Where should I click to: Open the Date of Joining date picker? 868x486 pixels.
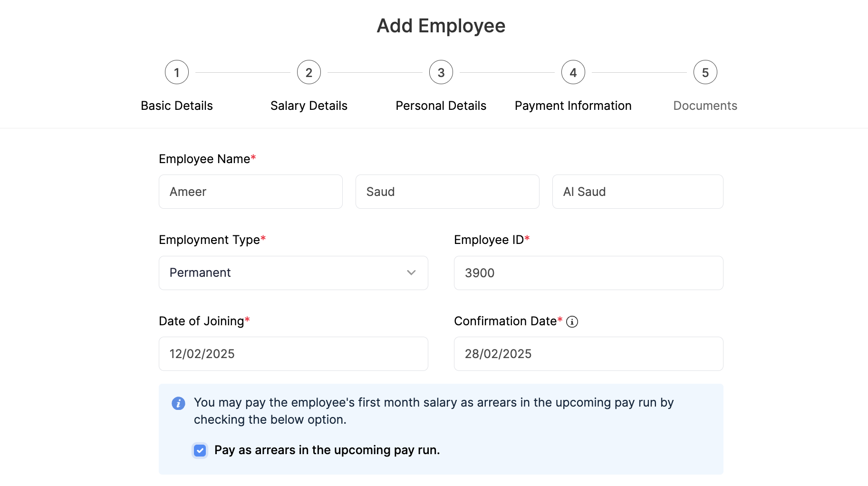click(293, 354)
